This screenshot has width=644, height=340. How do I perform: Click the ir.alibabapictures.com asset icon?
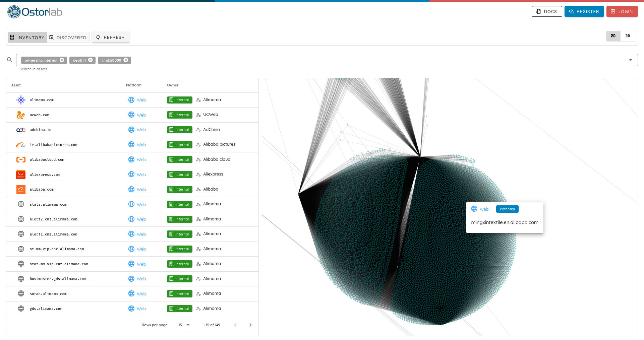pos(21,145)
